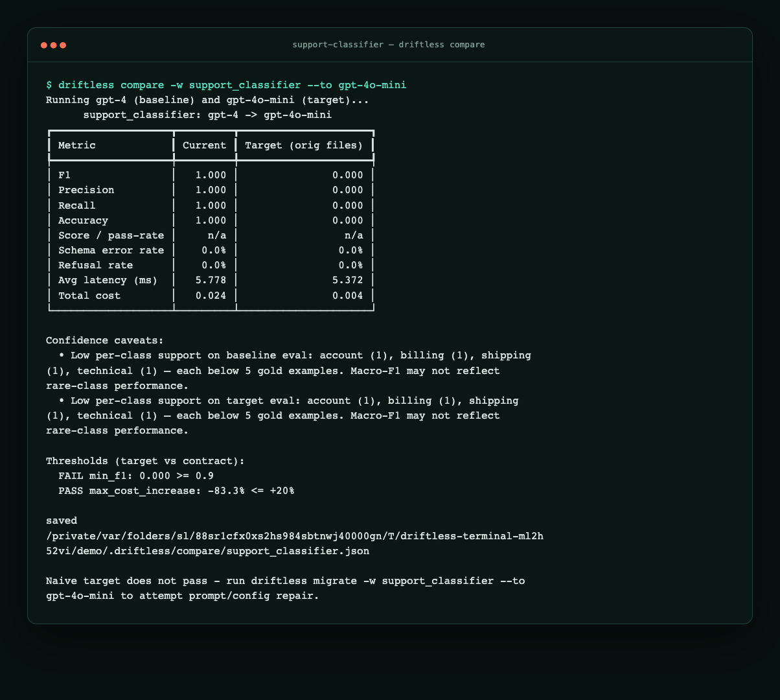Select the 'Running gpt-4 (baseline)' line
Viewport: 780px width, 700px height.
click(x=207, y=100)
